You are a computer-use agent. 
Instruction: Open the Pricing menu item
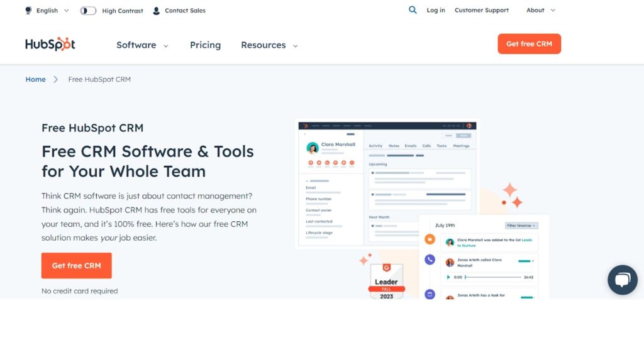point(206,45)
